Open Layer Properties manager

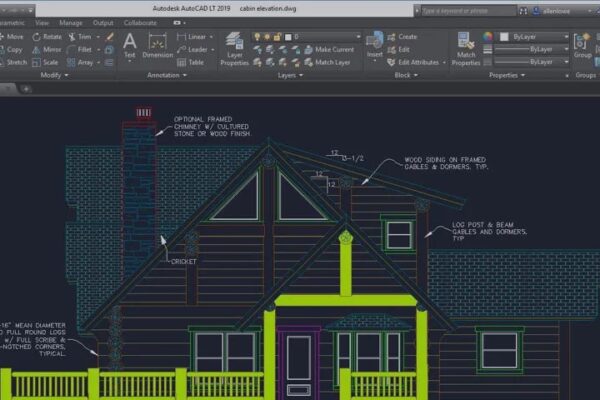[234, 49]
